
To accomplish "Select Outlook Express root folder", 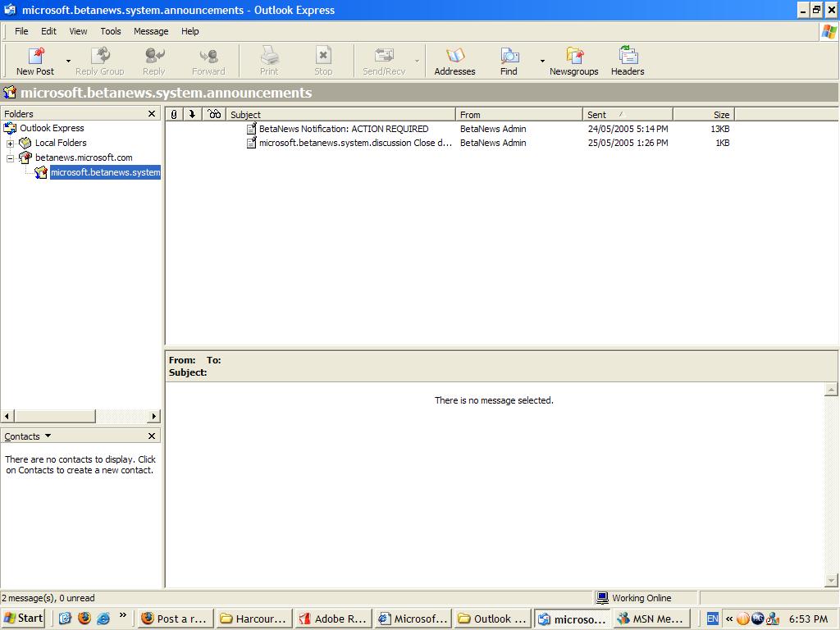I will point(52,128).
